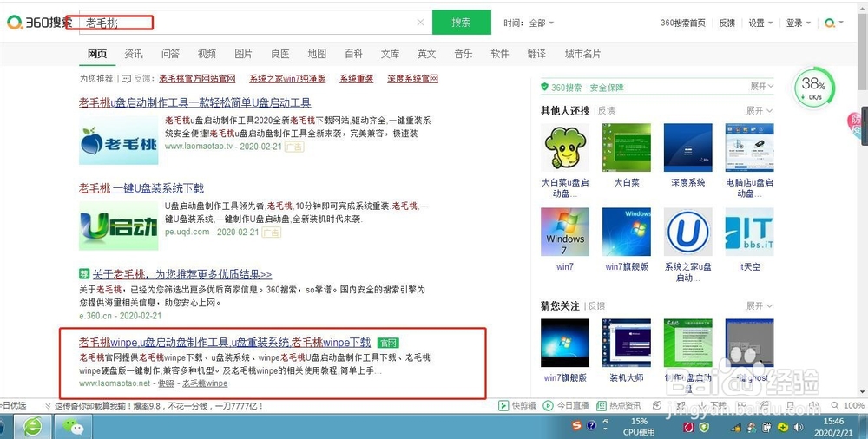Image resolution: width=868 pixels, height=439 pixels.
Task: Open the 深度系统 thumbnail
Action: 688,147
